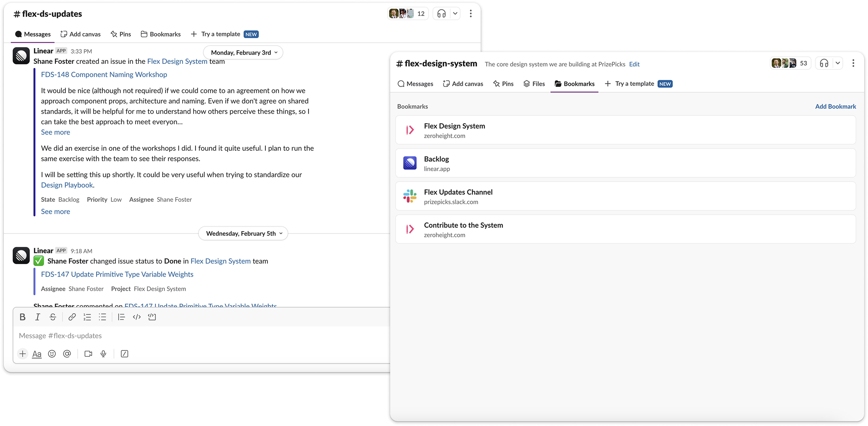This screenshot has width=868, height=426.
Task: Open FDS-148 Component Naming Workshop issue
Action: pyautogui.click(x=104, y=74)
